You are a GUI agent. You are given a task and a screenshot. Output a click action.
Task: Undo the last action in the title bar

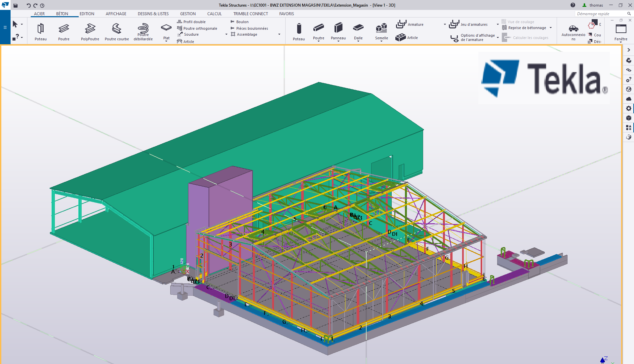(28, 5)
